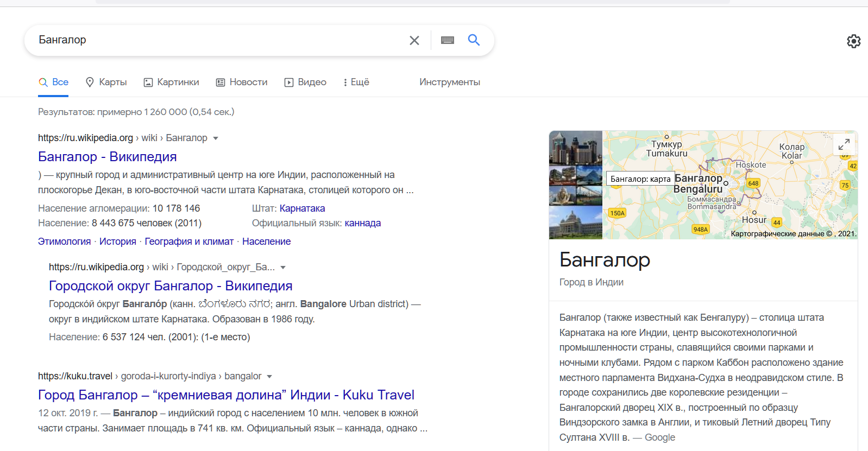Click the Инструменты button
This screenshot has height=451, width=868.
[450, 82]
